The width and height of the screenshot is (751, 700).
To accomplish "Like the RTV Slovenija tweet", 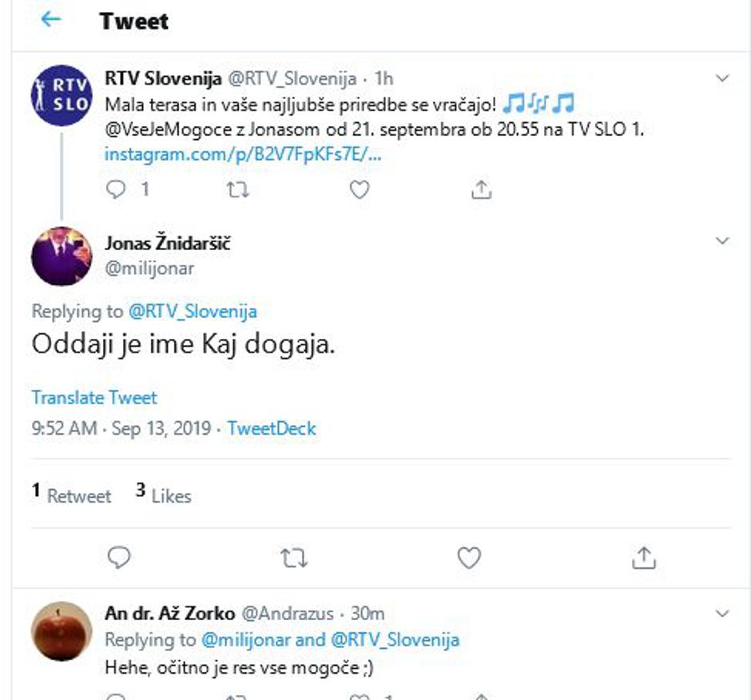I will [359, 189].
